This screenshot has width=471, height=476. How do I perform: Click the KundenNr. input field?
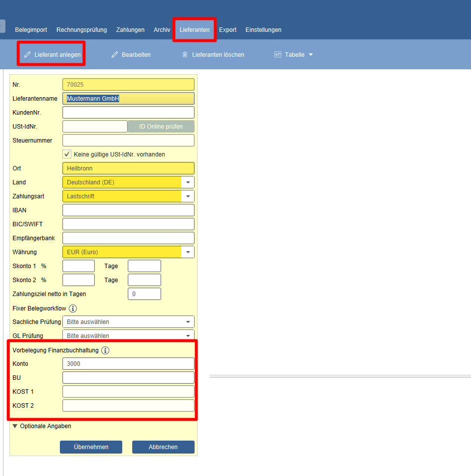coord(128,112)
